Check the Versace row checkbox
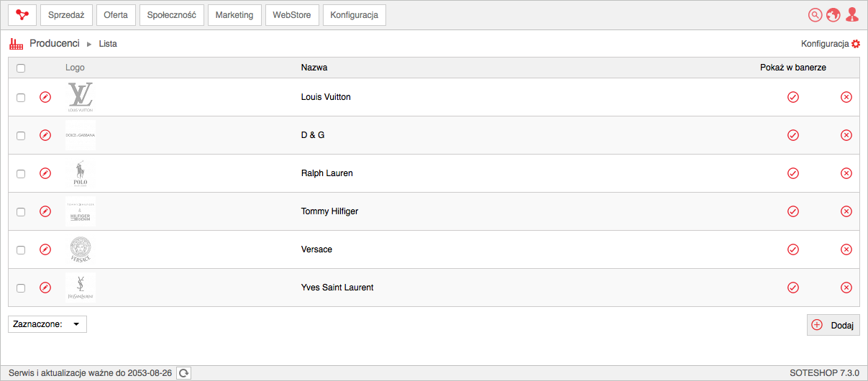868x381 pixels. (21, 250)
